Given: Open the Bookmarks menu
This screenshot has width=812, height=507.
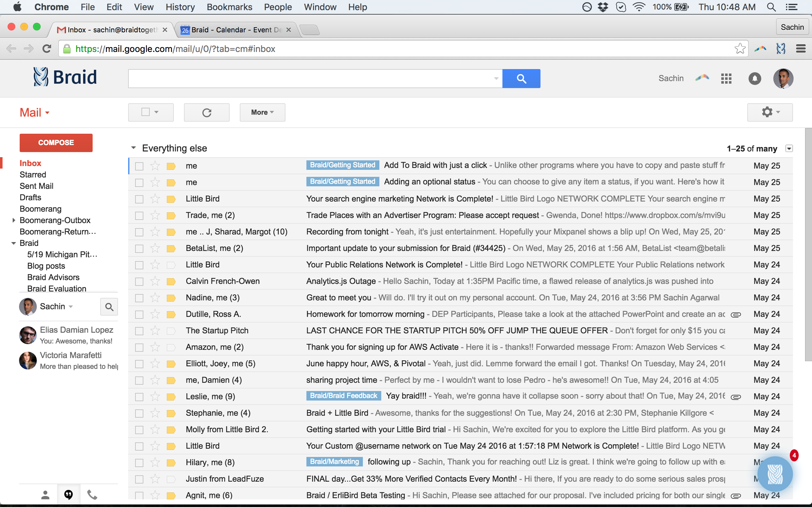Looking at the screenshot, I should pos(229,7).
